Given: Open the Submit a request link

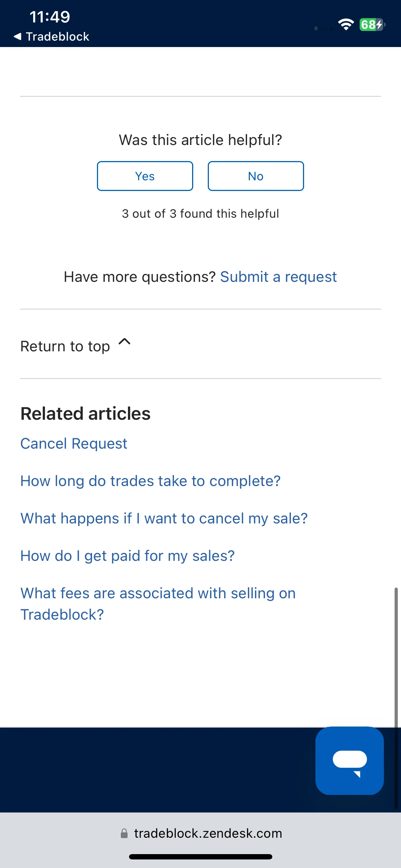Looking at the screenshot, I should click(278, 277).
